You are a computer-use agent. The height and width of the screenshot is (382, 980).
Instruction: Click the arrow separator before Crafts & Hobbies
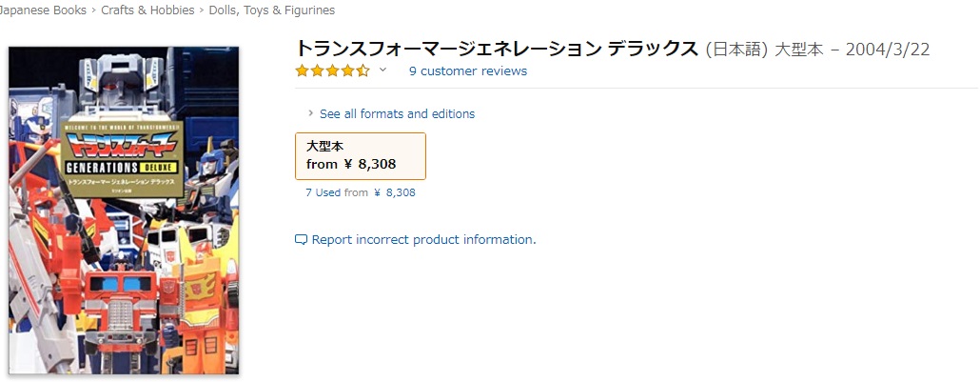pos(93,10)
